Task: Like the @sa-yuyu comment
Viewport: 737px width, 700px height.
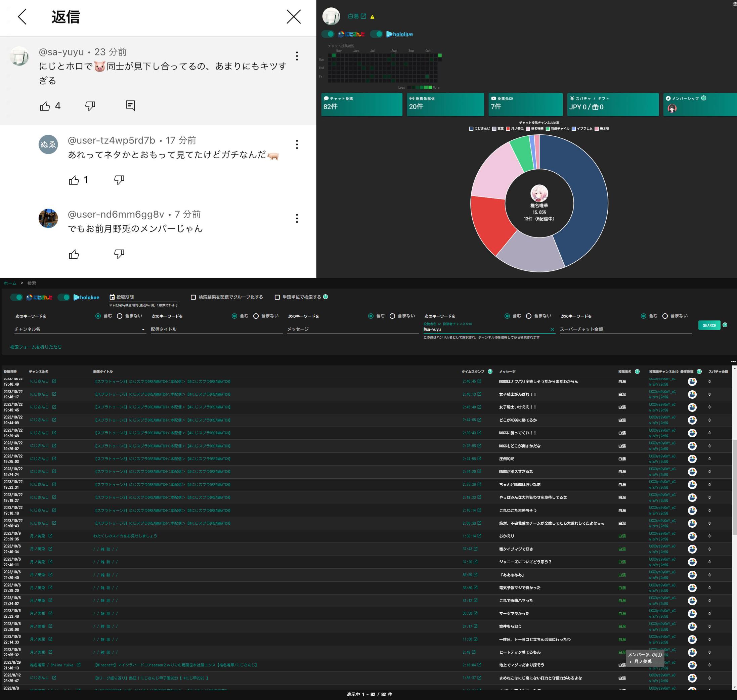Action: click(x=45, y=106)
